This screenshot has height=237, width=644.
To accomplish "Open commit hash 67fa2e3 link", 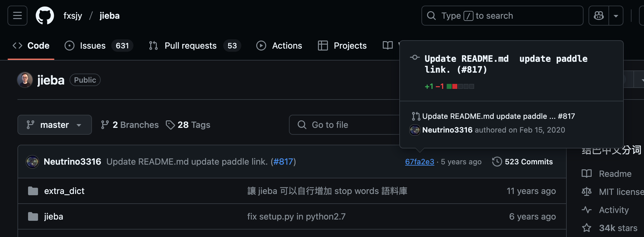I will coord(420,162).
